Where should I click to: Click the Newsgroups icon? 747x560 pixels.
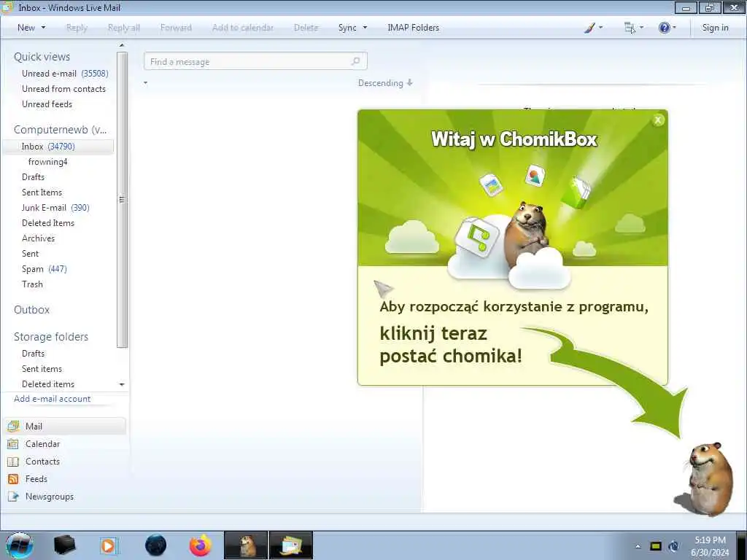[13, 497]
